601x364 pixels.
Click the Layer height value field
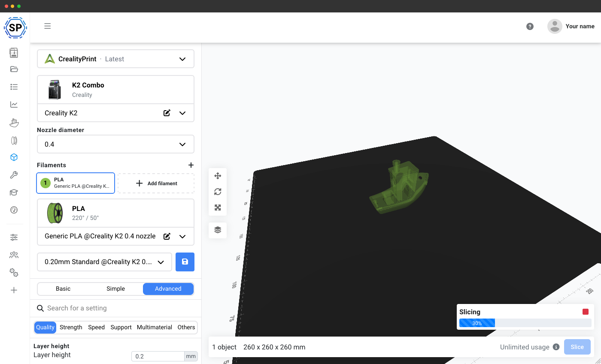[x=158, y=356]
